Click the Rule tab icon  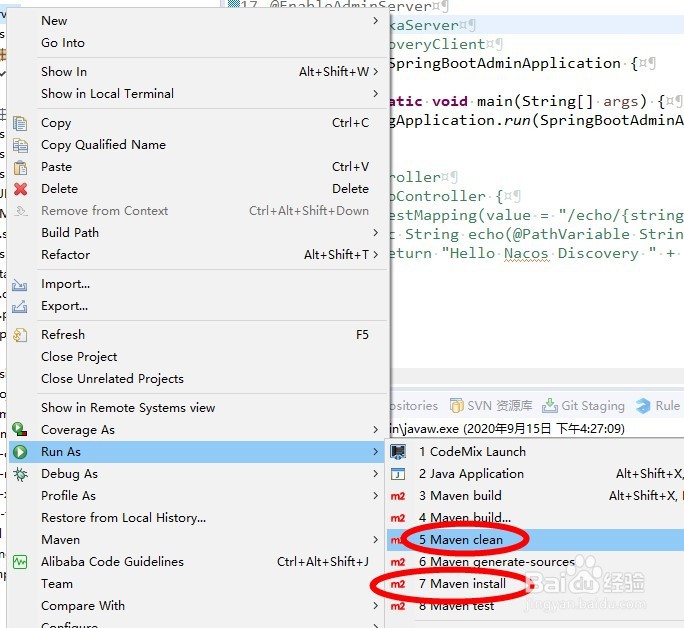pos(643,406)
